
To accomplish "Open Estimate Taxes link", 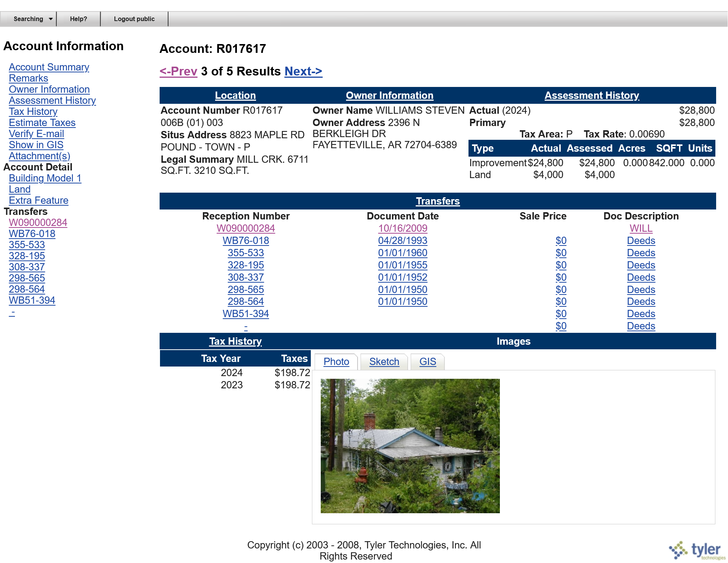I will point(42,123).
